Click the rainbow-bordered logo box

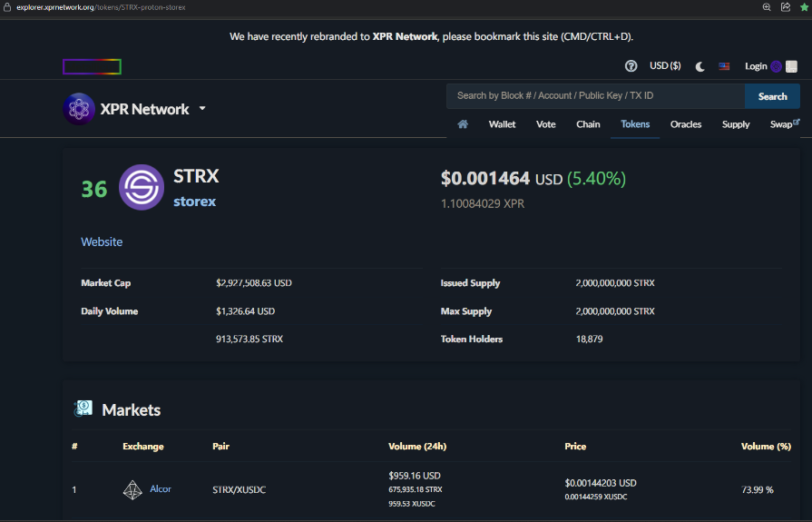pyautogui.click(x=93, y=67)
